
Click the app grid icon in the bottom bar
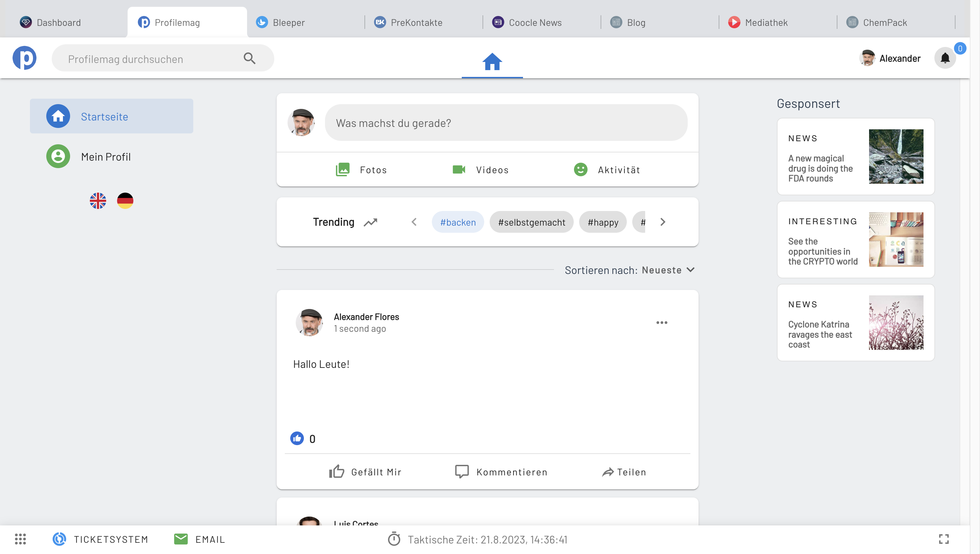coord(20,539)
